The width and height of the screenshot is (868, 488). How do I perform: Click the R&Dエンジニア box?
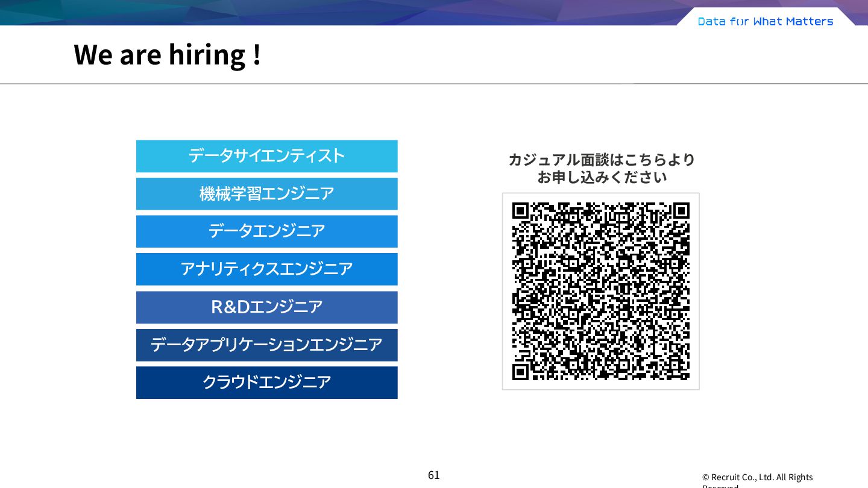(x=267, y=307)
